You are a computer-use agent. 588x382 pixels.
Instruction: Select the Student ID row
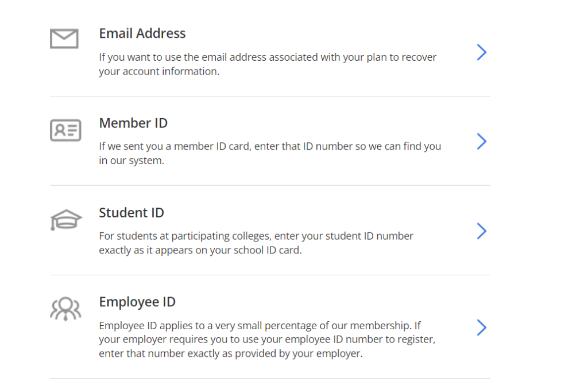(x=270, y=229)
